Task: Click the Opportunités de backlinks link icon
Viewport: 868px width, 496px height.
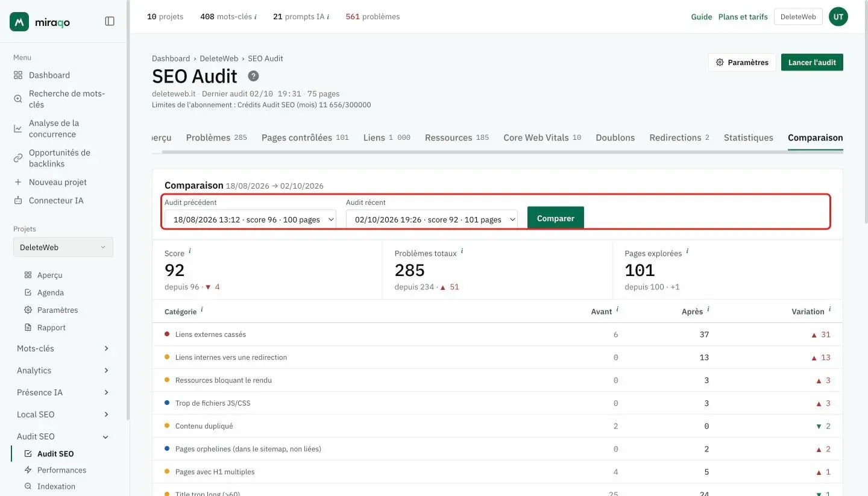Action: 18,158
